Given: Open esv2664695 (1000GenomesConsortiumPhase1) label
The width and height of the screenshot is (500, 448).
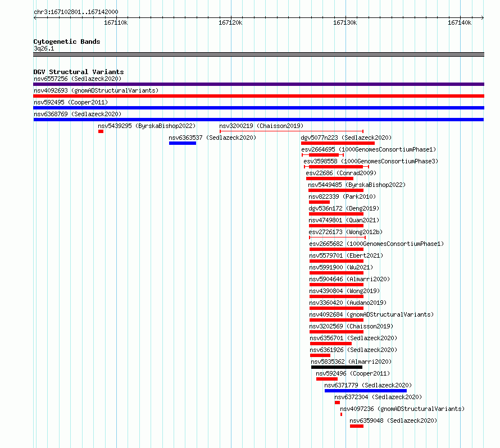Looking at the screenshot, I should (x=369, y=149).
